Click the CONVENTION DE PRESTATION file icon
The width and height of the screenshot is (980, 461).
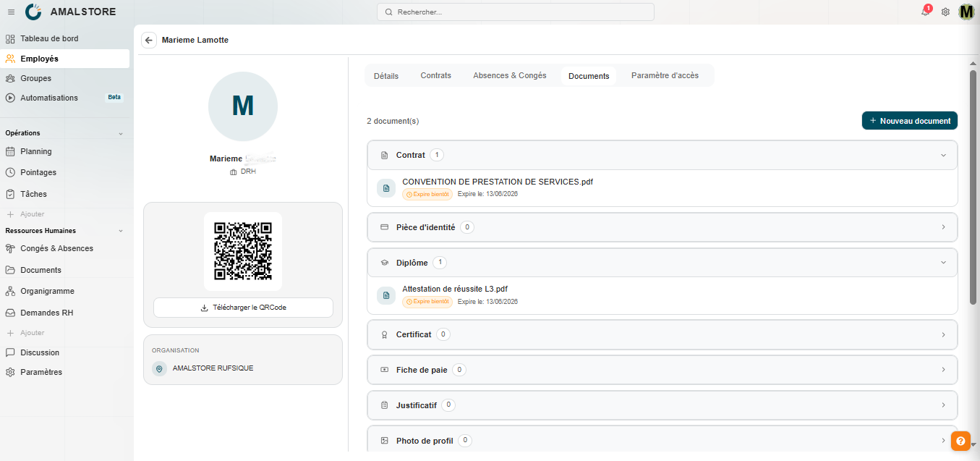(x=386, y=188)
